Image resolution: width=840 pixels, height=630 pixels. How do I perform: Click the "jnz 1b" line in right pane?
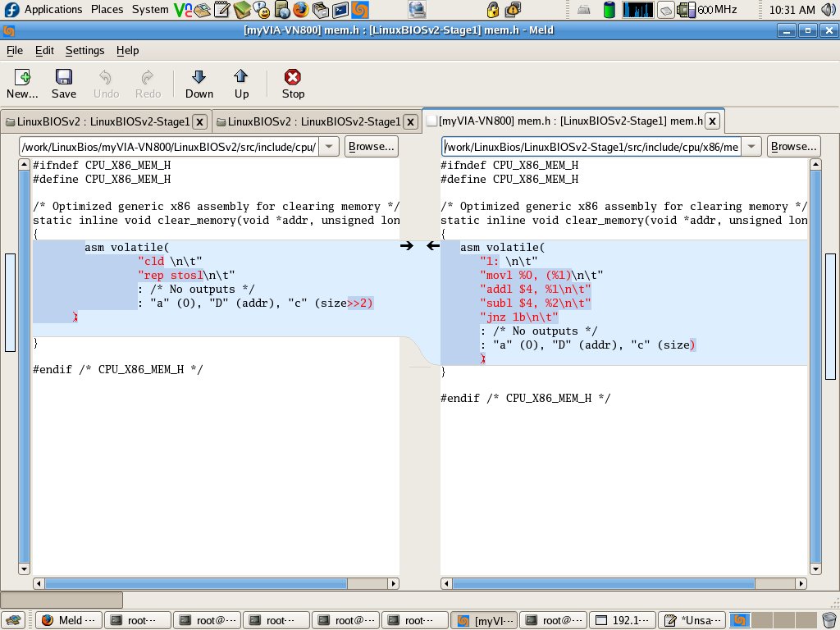coord(519,317)
